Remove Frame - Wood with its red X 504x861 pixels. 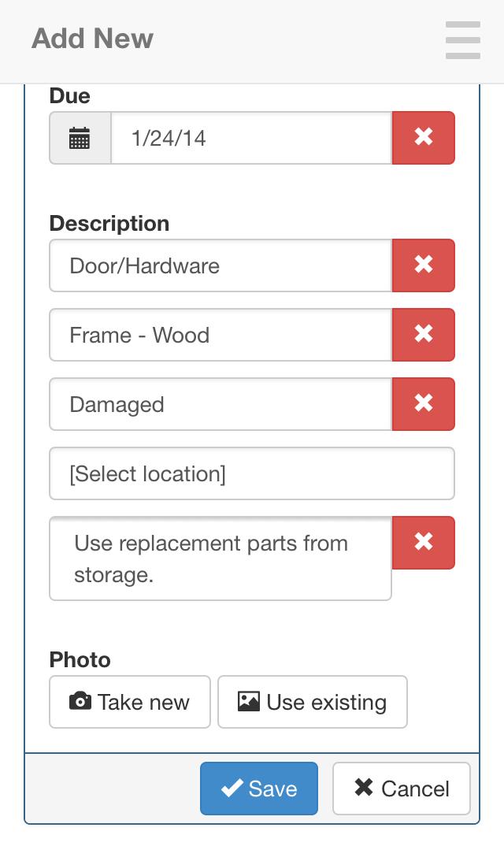click(424, 335)
